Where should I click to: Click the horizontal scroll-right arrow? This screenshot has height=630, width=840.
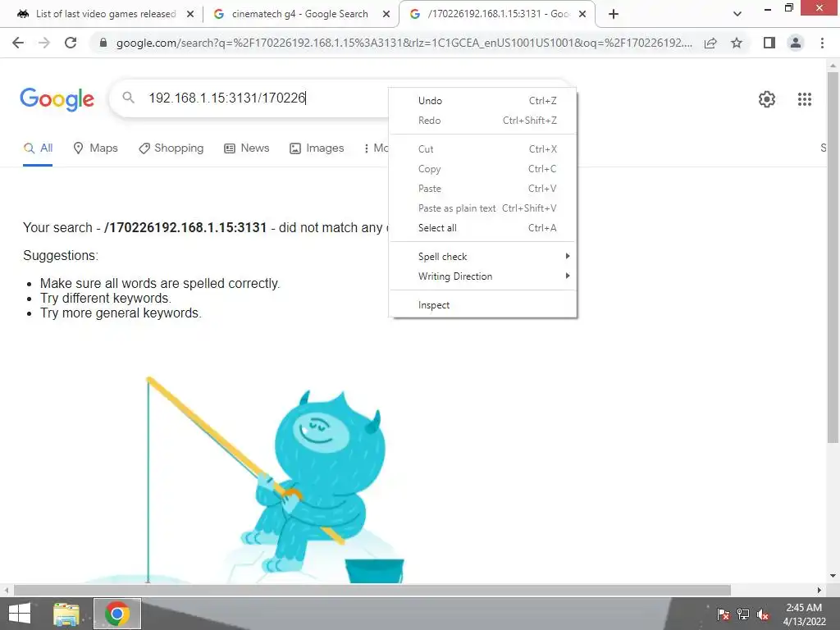[819, 590]
